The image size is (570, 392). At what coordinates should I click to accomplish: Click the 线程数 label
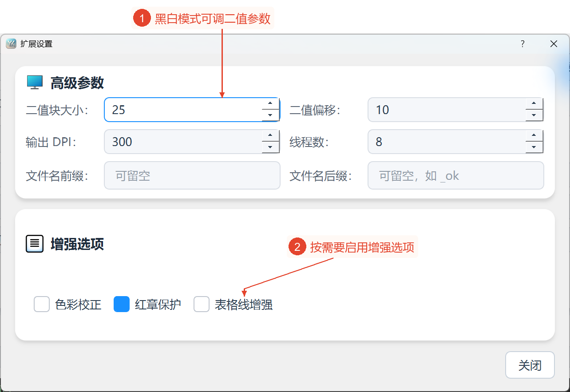[309, 142]
